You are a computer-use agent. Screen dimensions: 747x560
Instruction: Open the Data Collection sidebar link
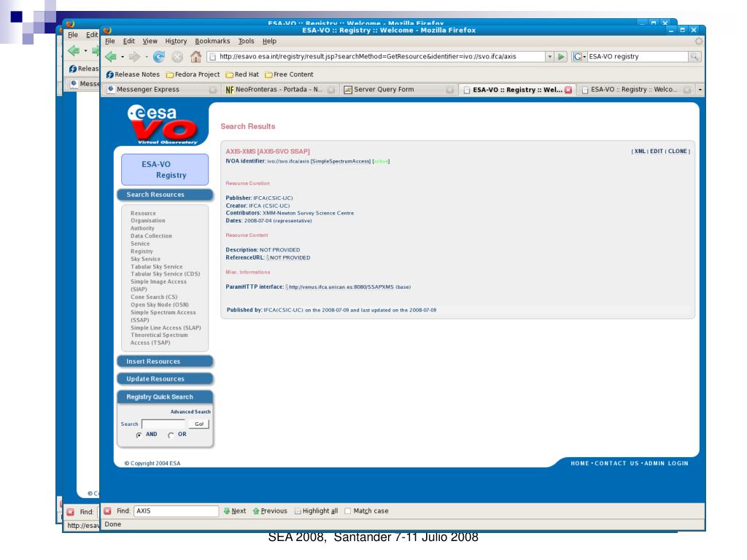[151, 236]
